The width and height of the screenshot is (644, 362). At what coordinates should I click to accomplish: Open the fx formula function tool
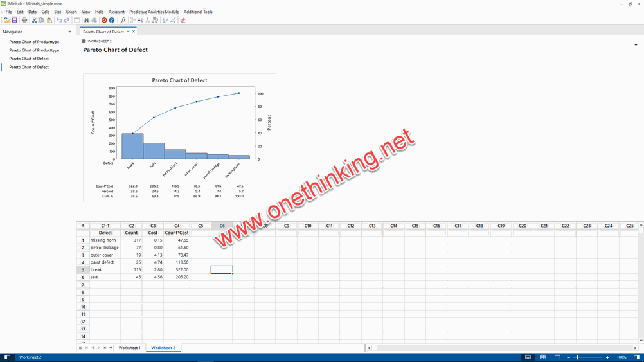123,21
